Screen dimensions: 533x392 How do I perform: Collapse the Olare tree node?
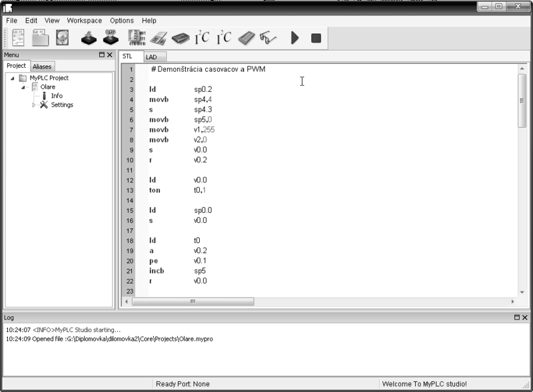(x=23, y=87)
